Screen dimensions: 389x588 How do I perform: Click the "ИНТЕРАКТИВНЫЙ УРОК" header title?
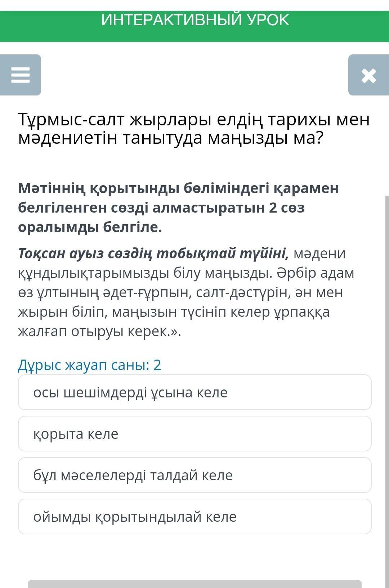[195, 20]
